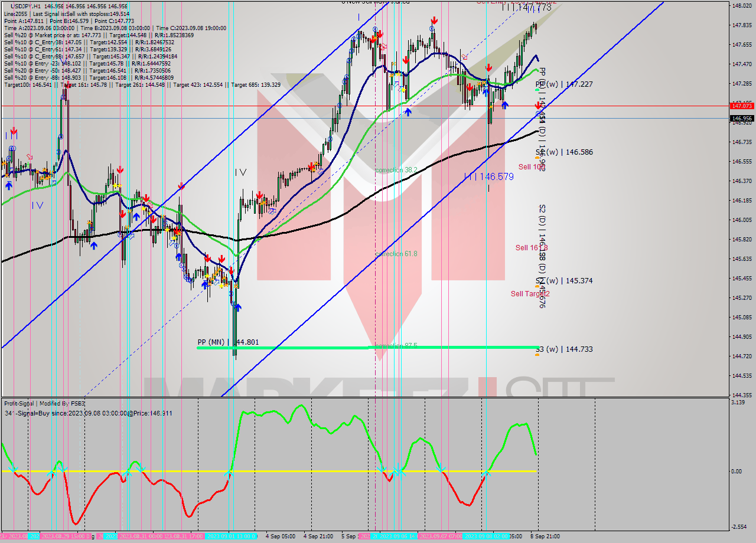Click the 'correction 38.2' Fibonacci label
Image resolution: width=756 pixels, height=543 pixels.
click(x=396, y=170)
